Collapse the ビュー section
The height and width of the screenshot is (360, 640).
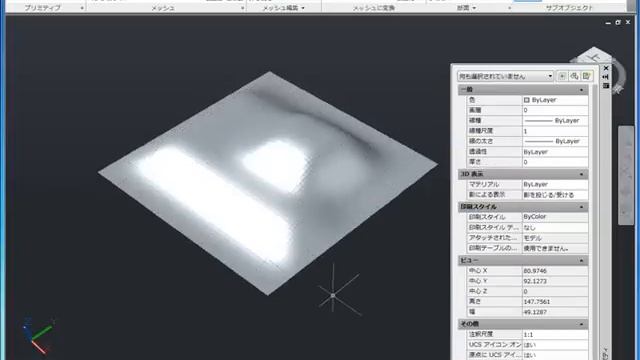582,260
